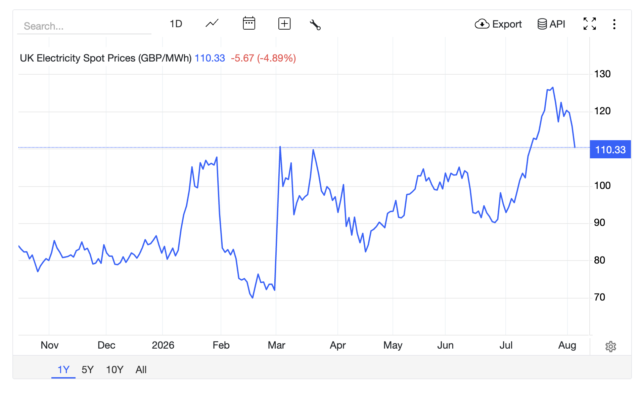Click the plus icon to add comparison

coord(284,24)
